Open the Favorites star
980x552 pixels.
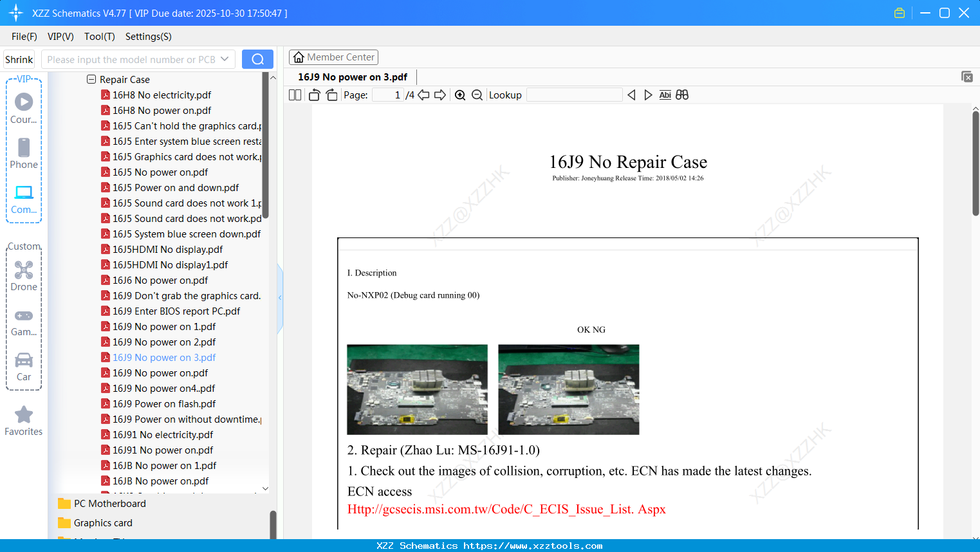24,421
